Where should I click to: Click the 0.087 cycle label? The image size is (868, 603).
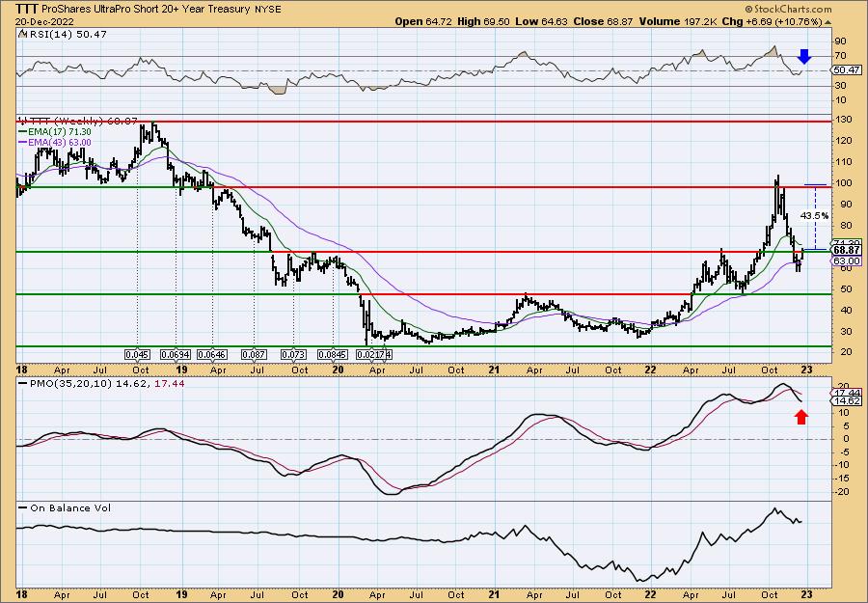[x=254, y=354]
